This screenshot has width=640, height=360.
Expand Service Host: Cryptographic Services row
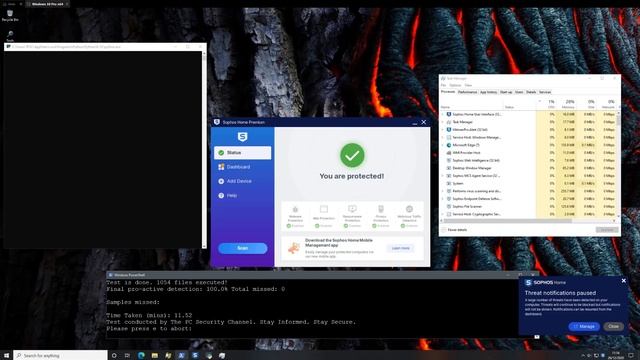[x=442, y=214]
